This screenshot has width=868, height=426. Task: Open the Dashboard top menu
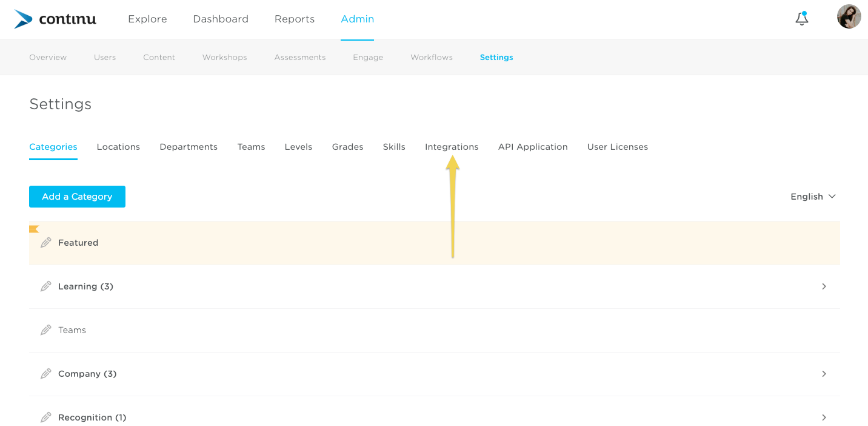pos(221,19)
